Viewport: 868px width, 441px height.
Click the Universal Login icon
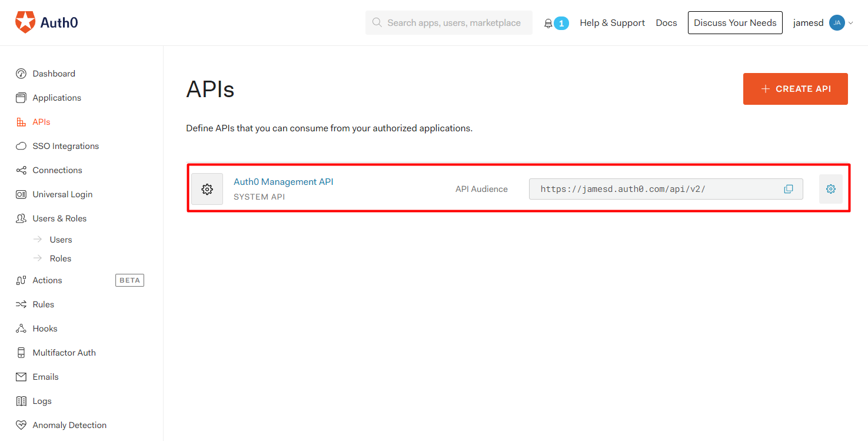point(21,194)
